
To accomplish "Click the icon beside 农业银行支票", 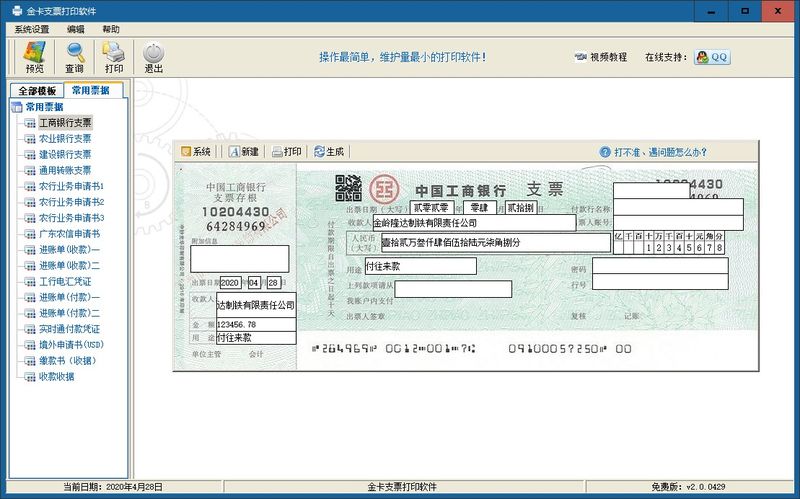I will coord(30,139).
